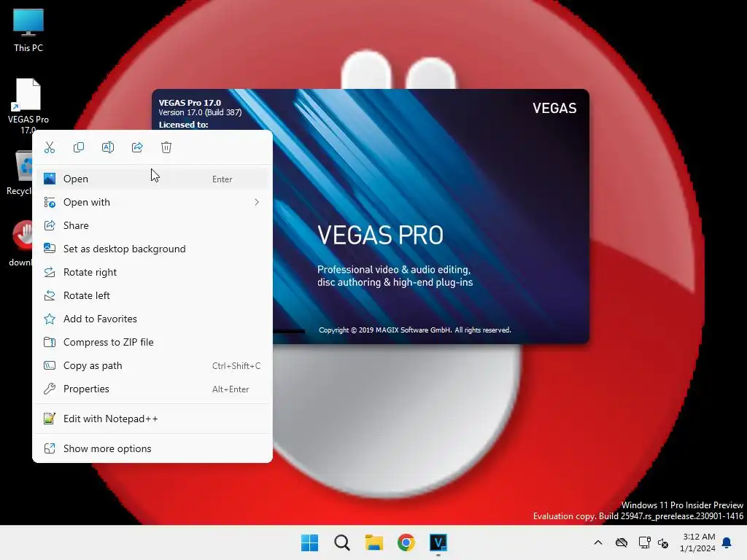
Task: Choose Rotate left option
Action: click(152, 295)
